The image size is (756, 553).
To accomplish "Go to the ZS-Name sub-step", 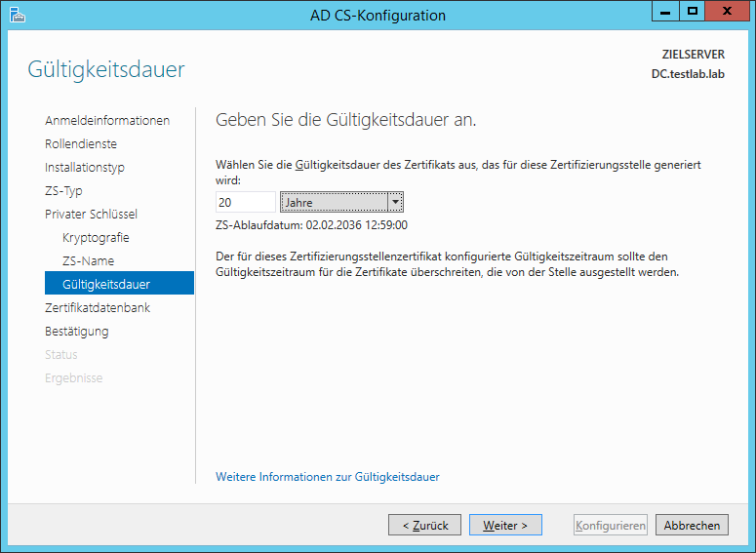I will click(88, 260).
